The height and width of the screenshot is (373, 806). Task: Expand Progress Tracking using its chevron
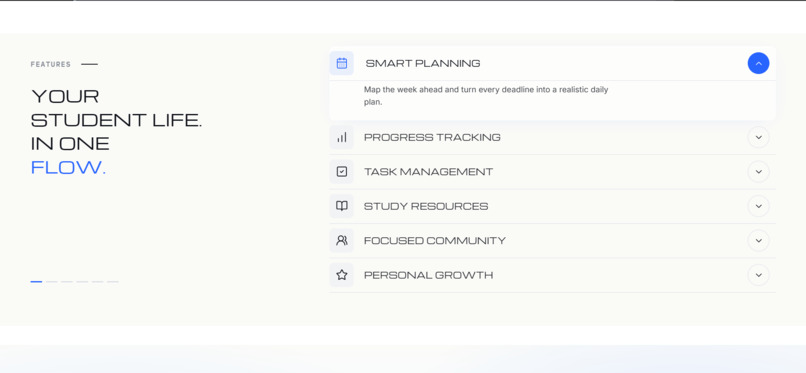pyautogui.click(x=758, y=137)
